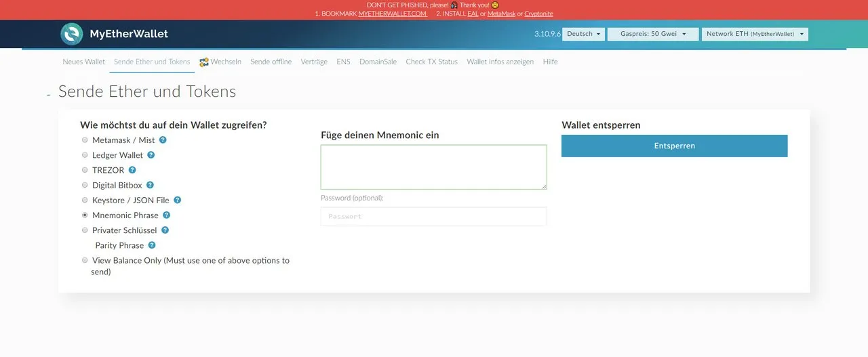Open help icon next to Ledger Wallet

pyautogui.click(x=151, y=155)
